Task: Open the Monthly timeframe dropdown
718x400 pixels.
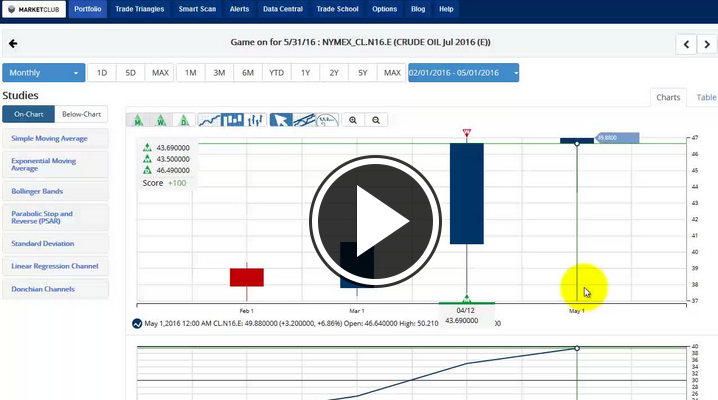Action: coord(44,73)
